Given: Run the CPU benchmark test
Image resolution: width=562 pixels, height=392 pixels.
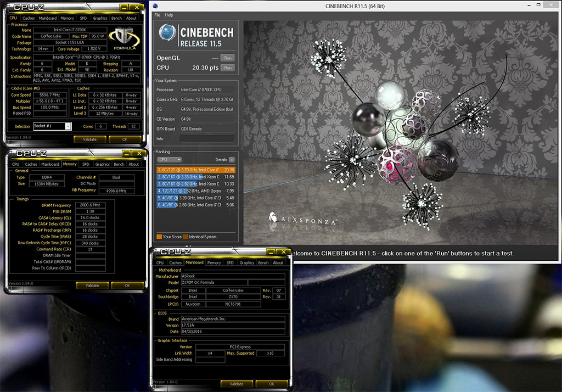Looking at the screenshot, I should click(x=228, y=68).
